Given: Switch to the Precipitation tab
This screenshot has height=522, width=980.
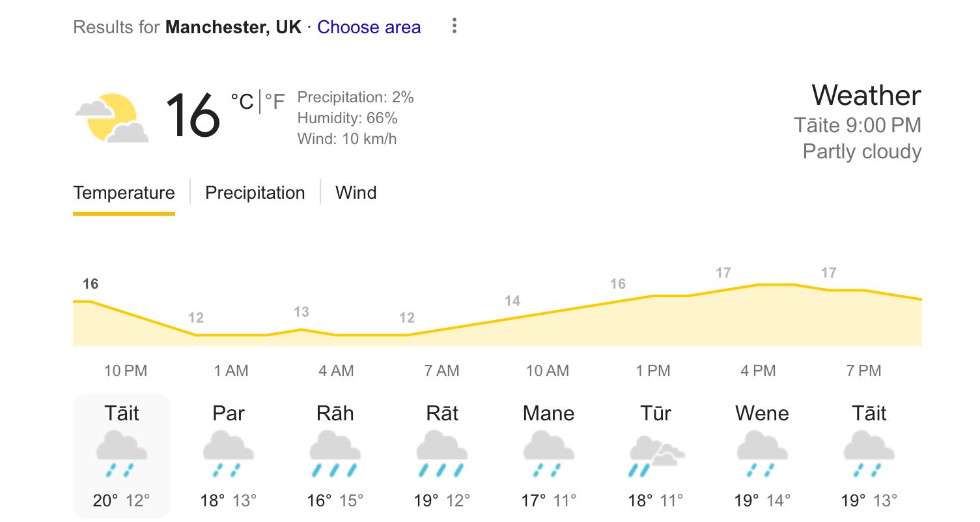Looking at the screenshot, I should pyautogui.click(x=255, y=193).
